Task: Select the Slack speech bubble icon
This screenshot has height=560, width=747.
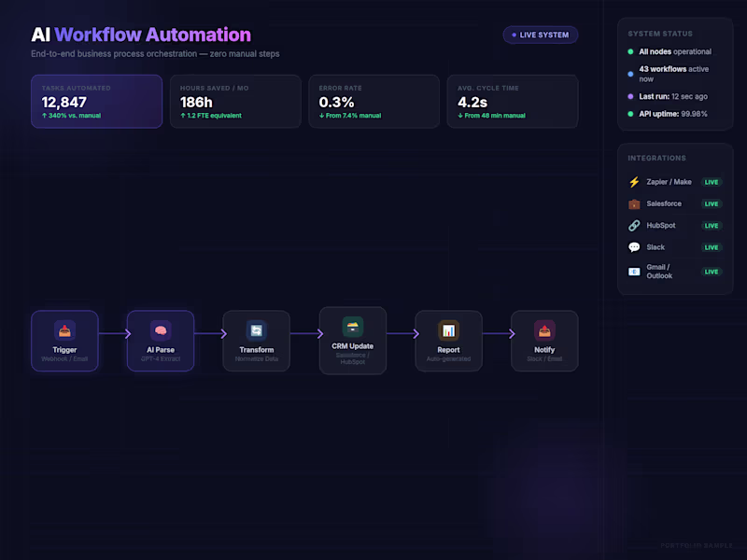Action: pyautogui.click(x=634, y=246)
